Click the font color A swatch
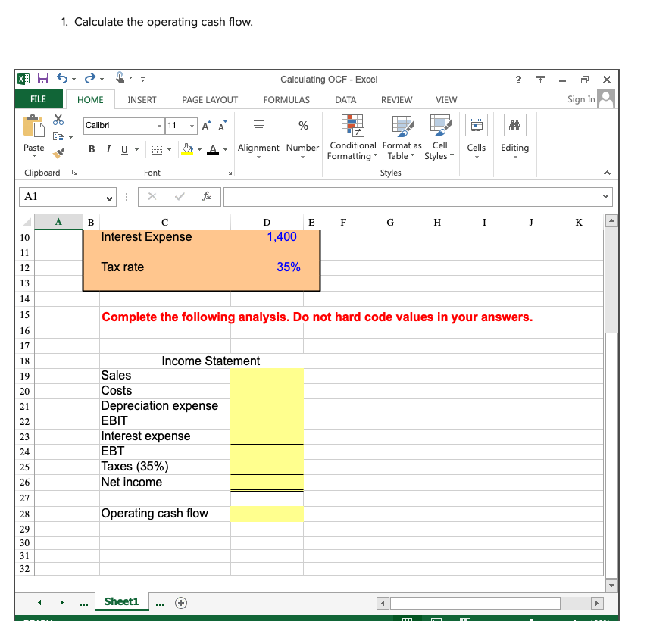Image resolution: width=672 pixels, height=631 pixels. (213, 150)
